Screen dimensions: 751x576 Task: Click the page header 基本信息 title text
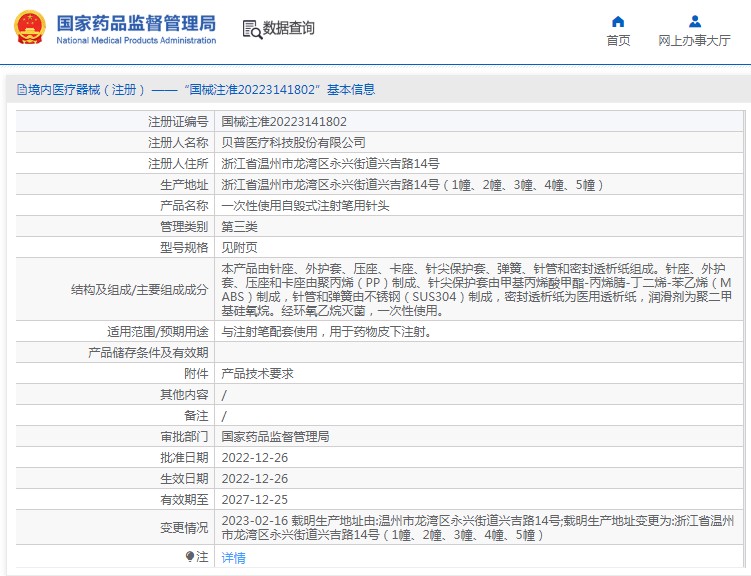click(351, 90)
